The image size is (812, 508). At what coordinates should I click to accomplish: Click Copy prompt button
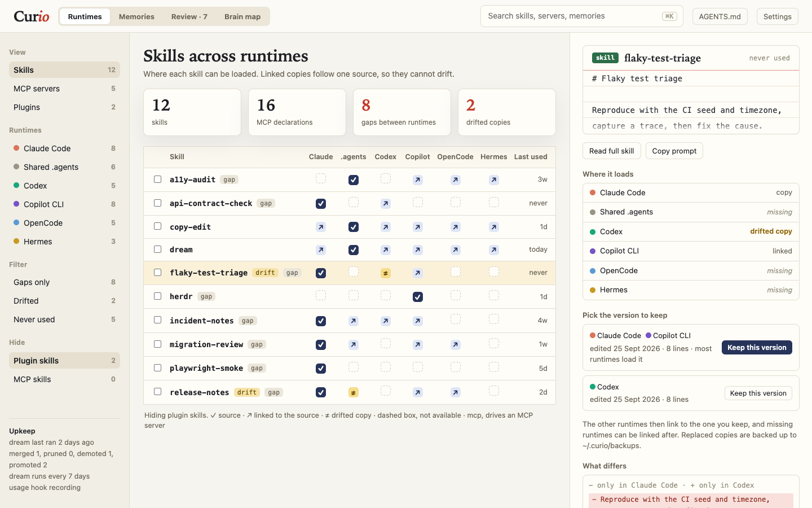[674, 151]
